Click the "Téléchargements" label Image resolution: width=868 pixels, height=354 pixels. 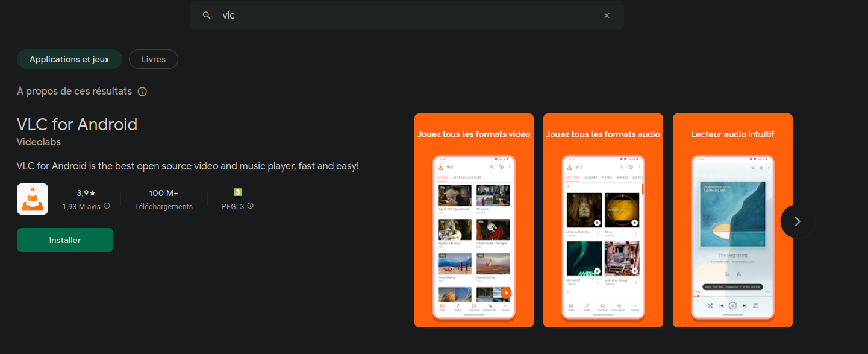coord(164,206)
